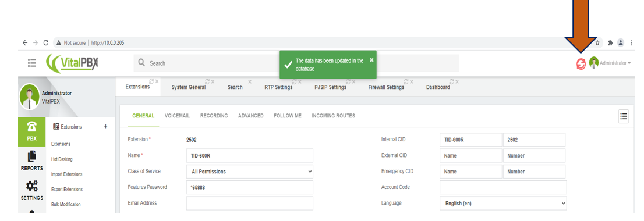644x221 pixels.
Task: Close the System General tab
Action: tap(213, 81)
